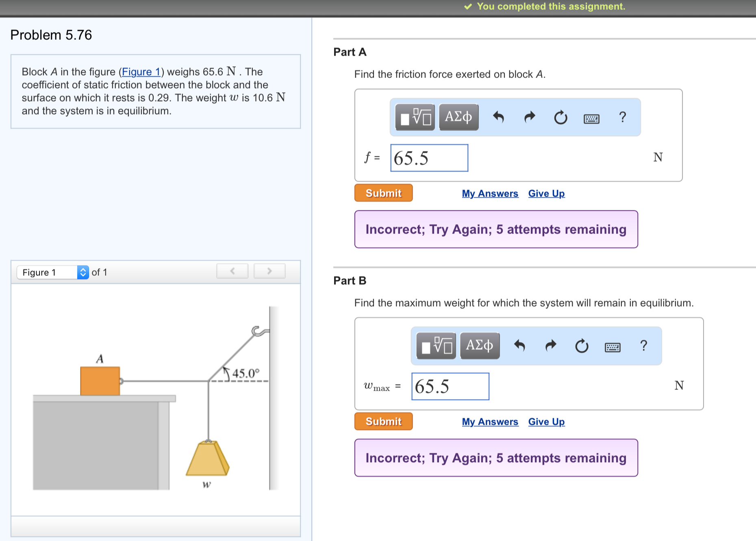756x541 pixels.
Task: Show keyboard shortcuts for Part A
Action: click(x=591, y=119)
